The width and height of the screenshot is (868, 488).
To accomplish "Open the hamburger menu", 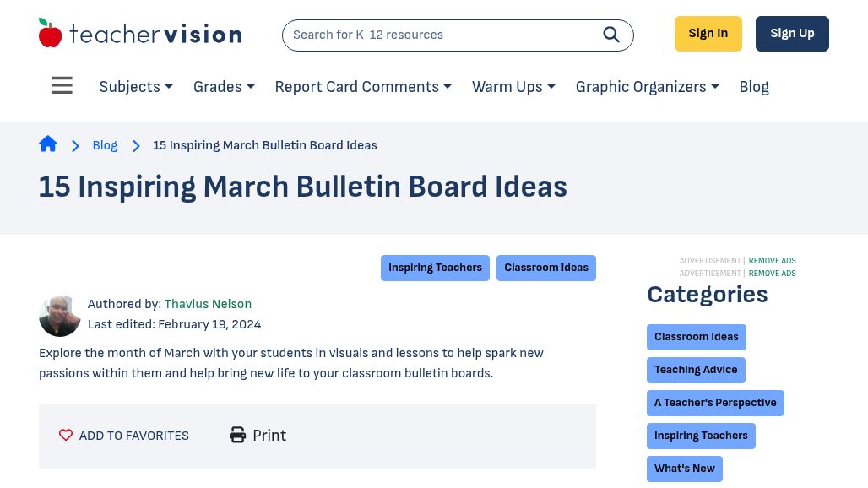I will pos(62,86).
